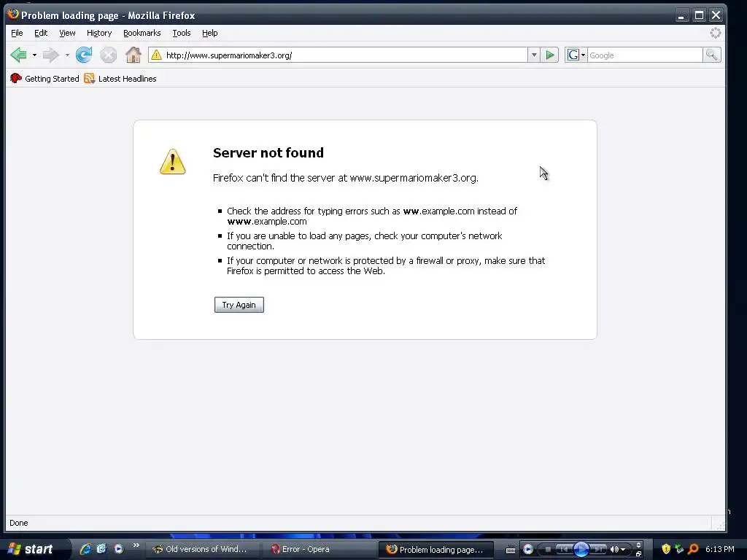Open the File menu
747x560 pixels.
[x=17, y=33]
